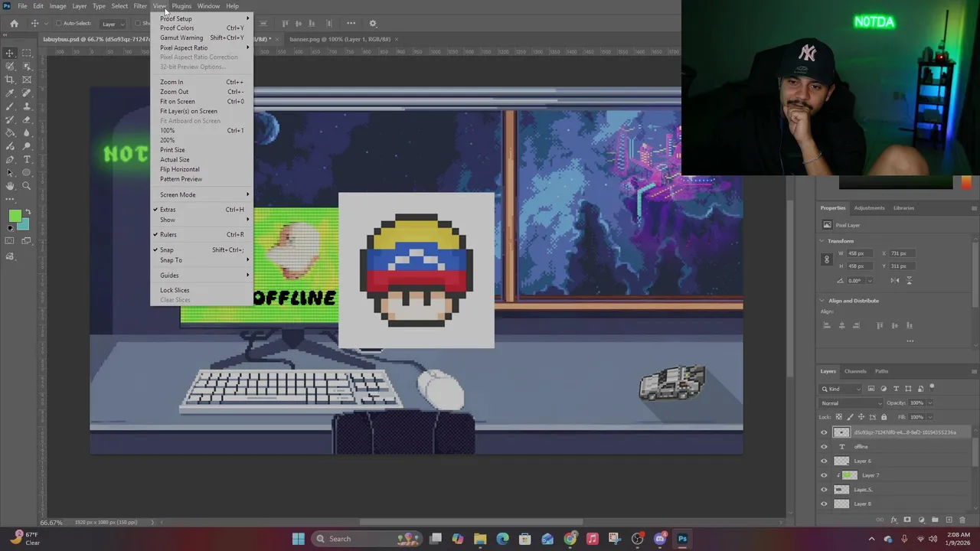Click the Home icon in options bar
This screenshot has height=551, width=980.
(x=14, y=24)
